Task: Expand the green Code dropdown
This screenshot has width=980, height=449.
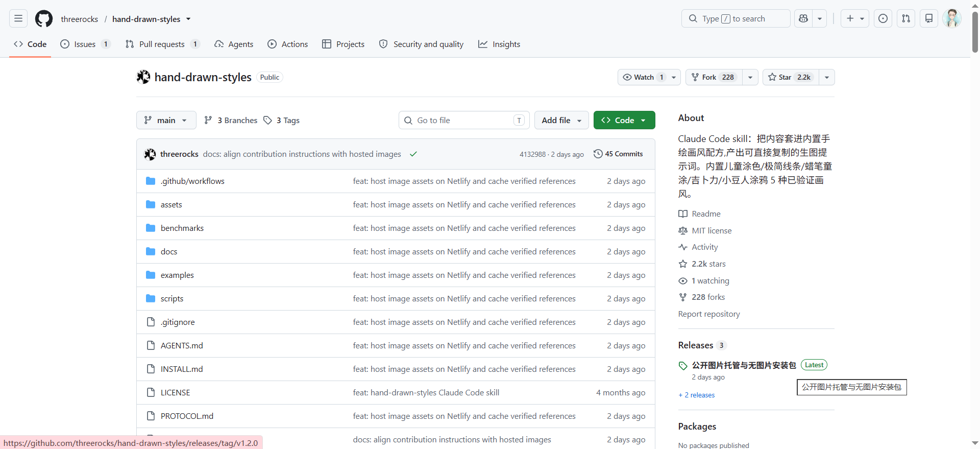Action: pyautogui.click(x=624, y=120)
